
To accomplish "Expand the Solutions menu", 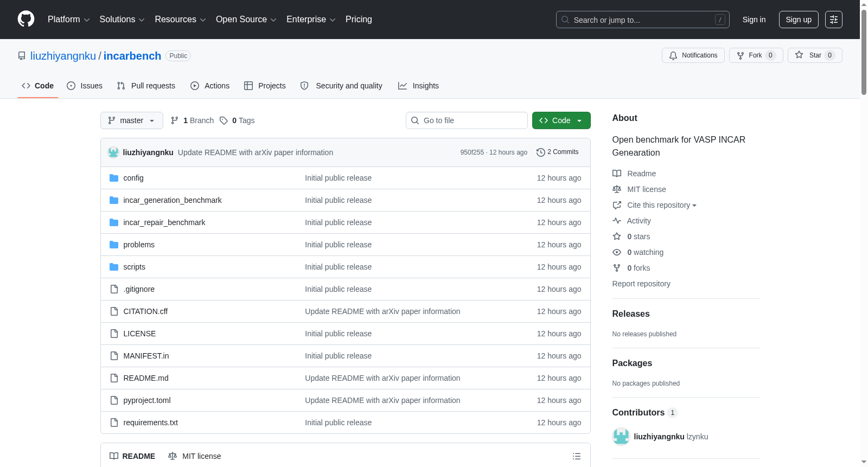I will tap(122, 20).
